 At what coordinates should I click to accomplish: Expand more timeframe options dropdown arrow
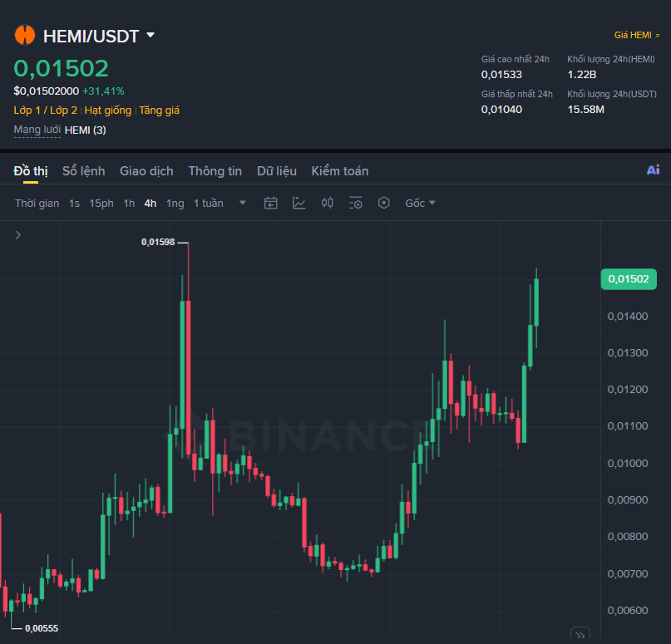243,203
